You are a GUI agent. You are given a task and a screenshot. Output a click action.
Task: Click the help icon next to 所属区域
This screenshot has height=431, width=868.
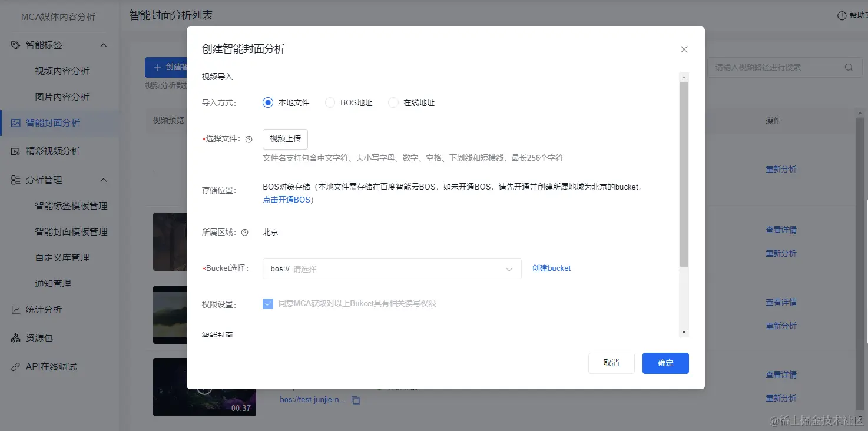tap(245, 232)
